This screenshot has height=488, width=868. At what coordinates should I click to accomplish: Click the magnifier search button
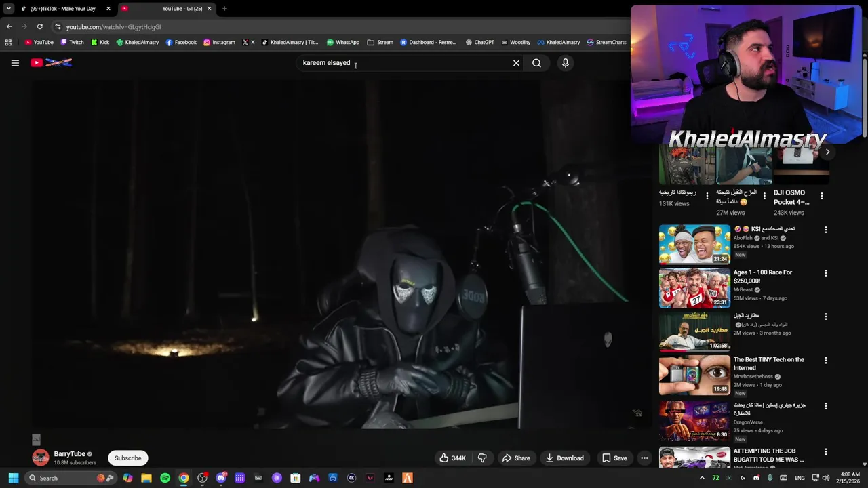pyautogui.click(x=536, y=63)
